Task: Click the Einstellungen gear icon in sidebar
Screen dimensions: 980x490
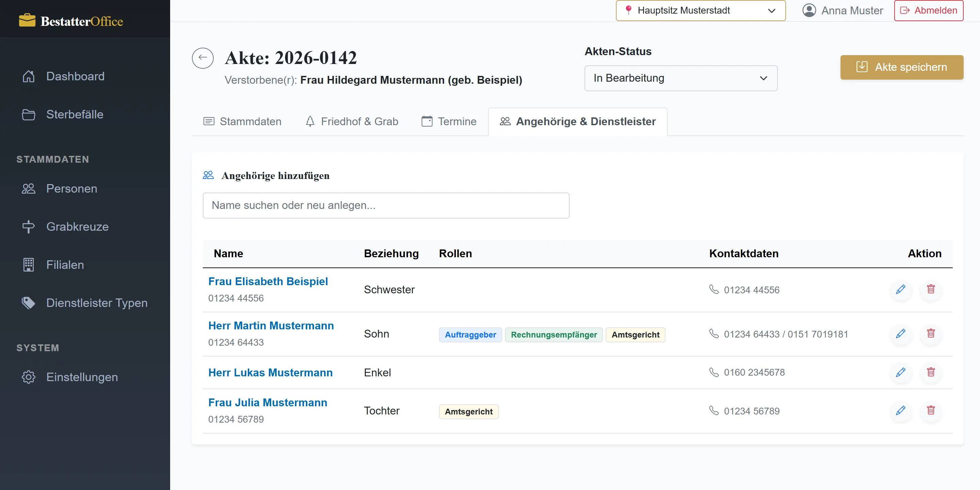Action: 29,377
